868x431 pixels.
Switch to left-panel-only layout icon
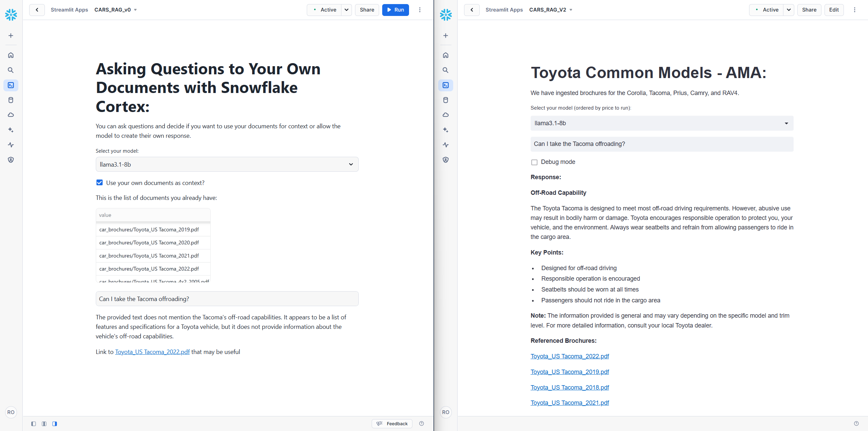33,424
